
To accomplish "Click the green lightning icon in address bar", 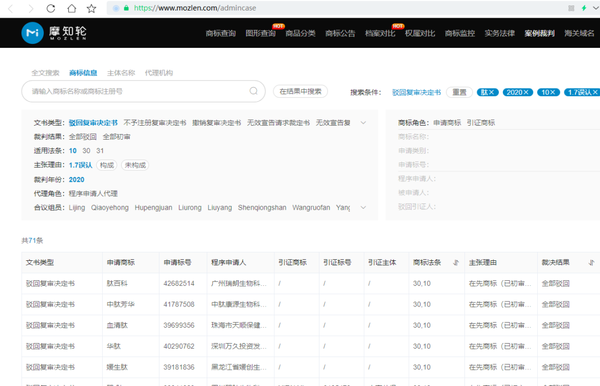I will click(584, 8).
